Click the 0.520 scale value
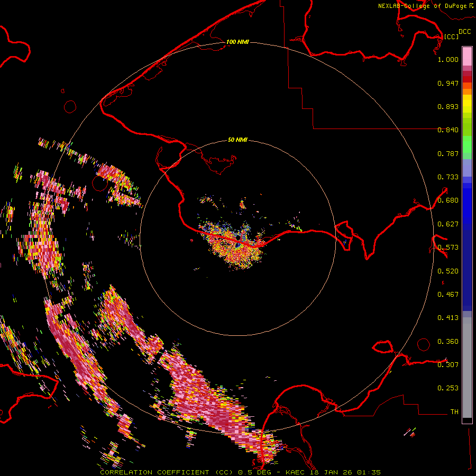This screenshot has width=476, height=476. (448, 271)
